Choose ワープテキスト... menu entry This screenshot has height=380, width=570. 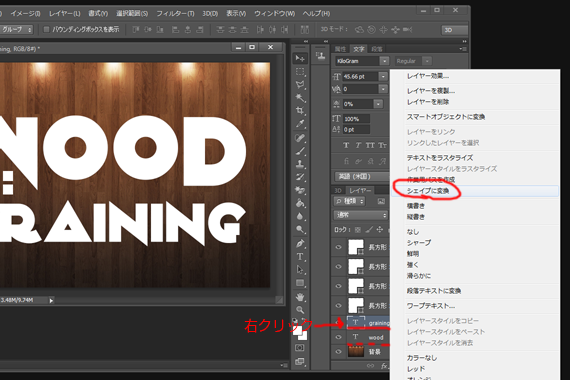475,306
